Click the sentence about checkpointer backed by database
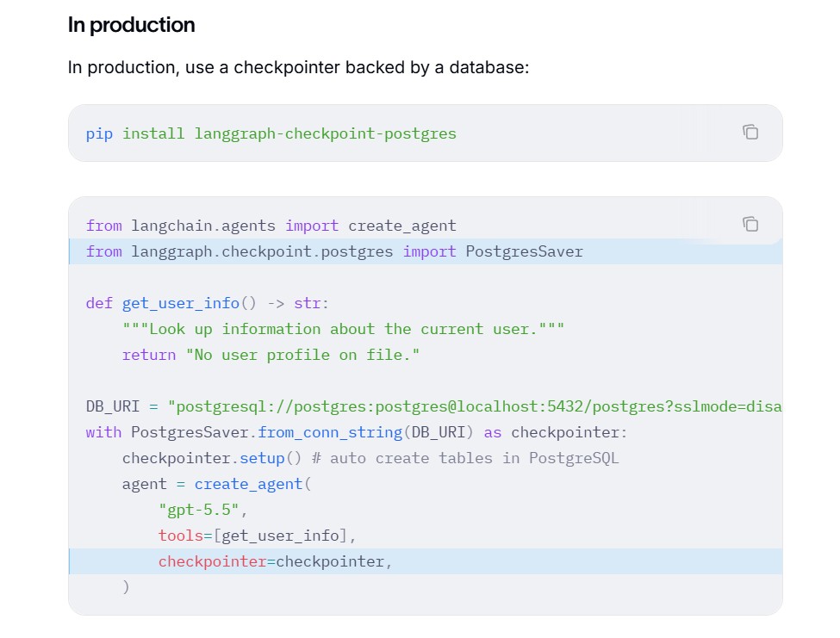The width and height of the screenshot is (840, 638). 298,67
